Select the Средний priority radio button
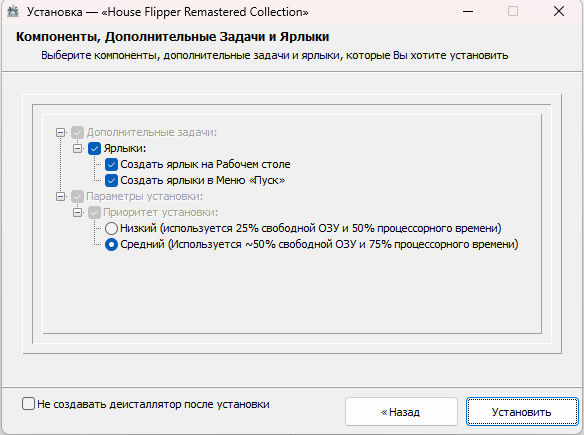 pos(111,244)
